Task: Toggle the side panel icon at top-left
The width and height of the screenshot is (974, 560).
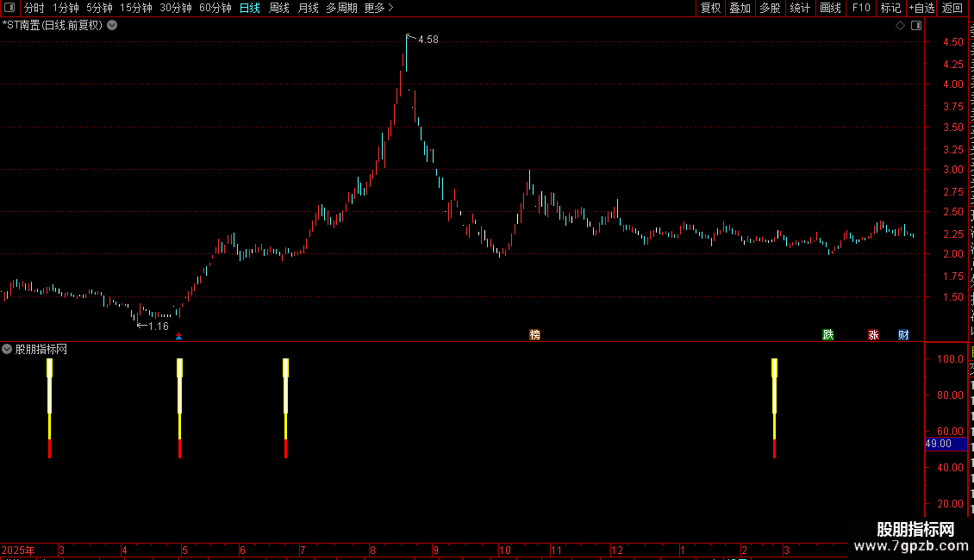Action: pyautogui.click(x=9, y=8)
